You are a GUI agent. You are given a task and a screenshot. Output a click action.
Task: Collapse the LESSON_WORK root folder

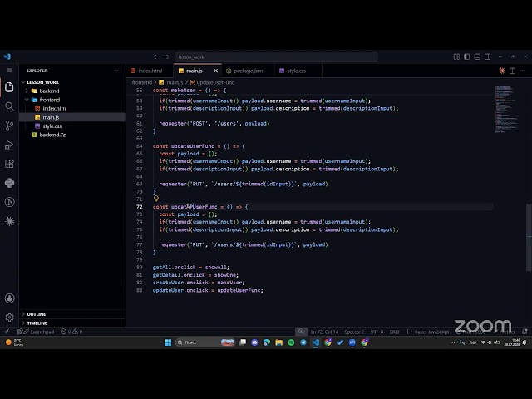click(x=42, y=82)
